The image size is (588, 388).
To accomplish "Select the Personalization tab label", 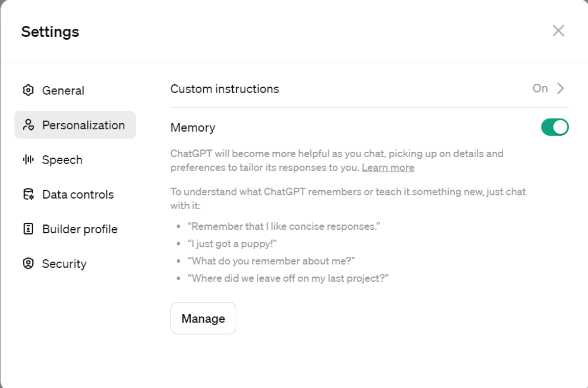I will [x=83, y=125].
